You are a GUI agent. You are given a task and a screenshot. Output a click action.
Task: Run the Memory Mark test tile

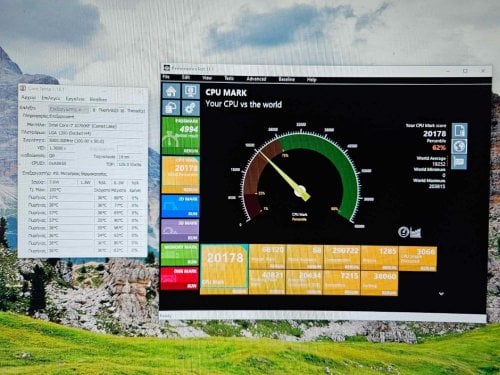(180, 254)
